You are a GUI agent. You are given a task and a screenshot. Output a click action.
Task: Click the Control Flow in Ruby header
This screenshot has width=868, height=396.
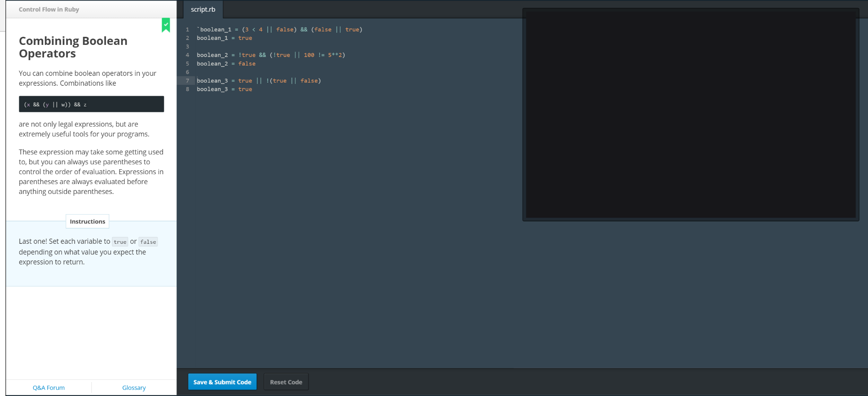(x=49, y=9)
